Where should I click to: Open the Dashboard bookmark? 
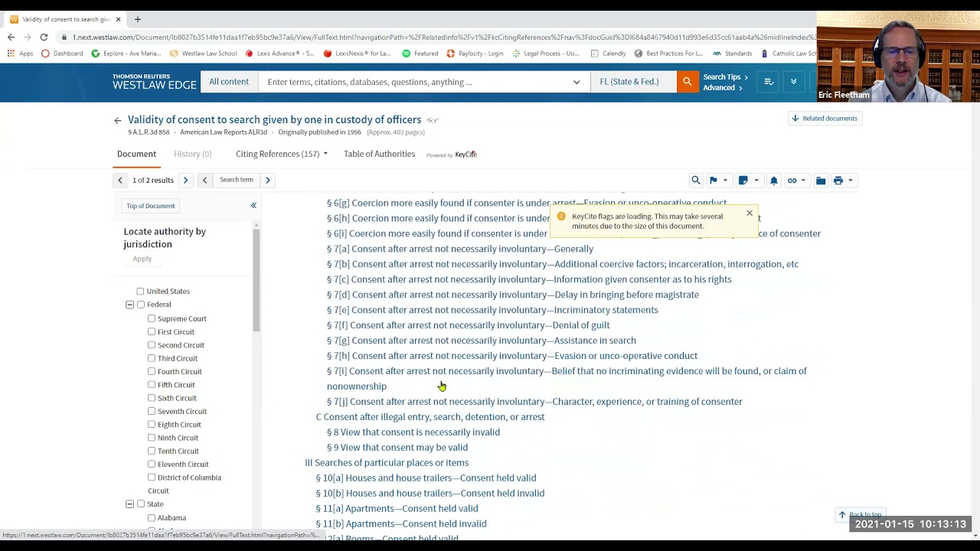tap(62, 54)
